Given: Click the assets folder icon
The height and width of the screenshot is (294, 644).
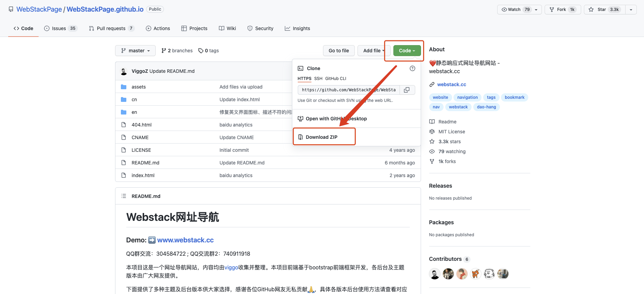Looking at the screenshot, I should click(x=124, y=87).
